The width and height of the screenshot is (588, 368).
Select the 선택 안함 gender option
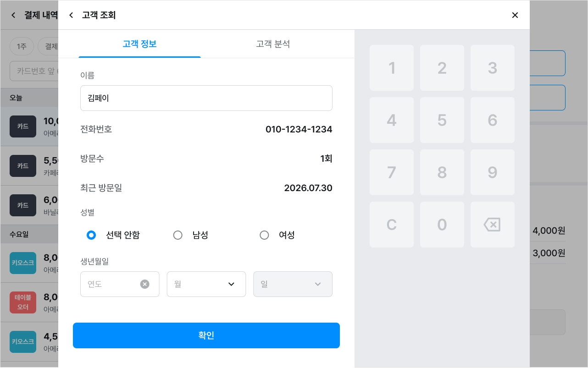pyautogui.click(x=113, y=235)
